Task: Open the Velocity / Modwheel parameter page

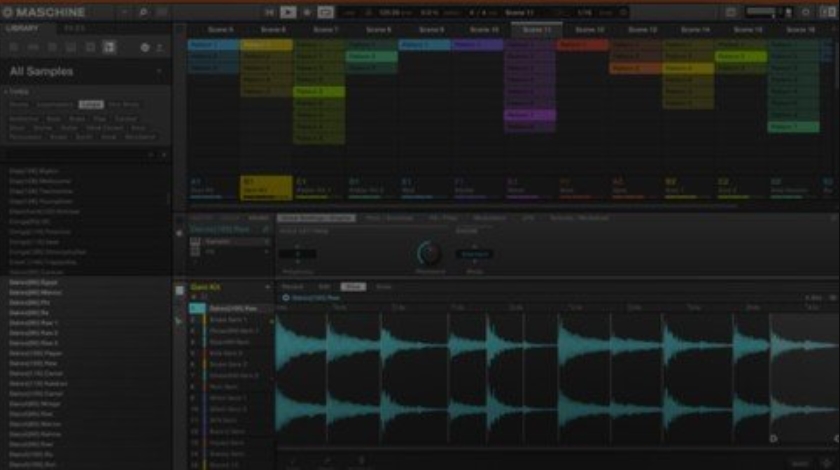Action: tap(579, 218)
